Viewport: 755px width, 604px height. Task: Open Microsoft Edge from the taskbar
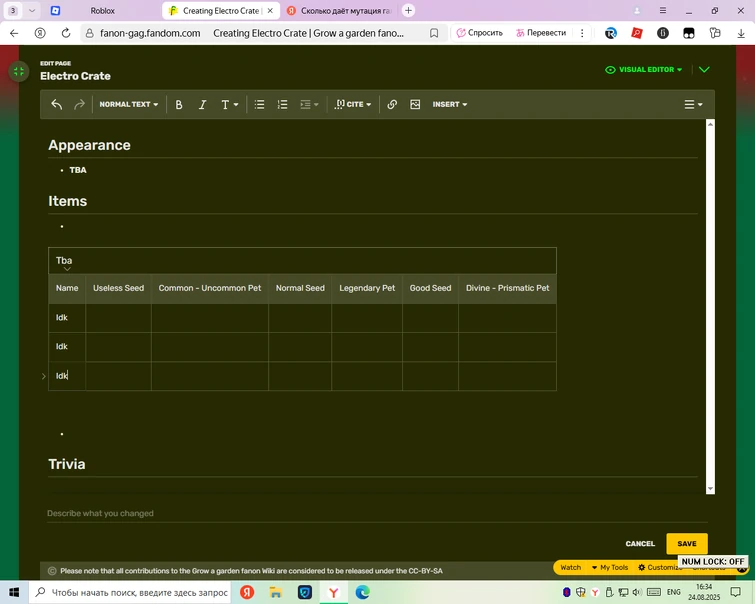(x=363, y=592)
